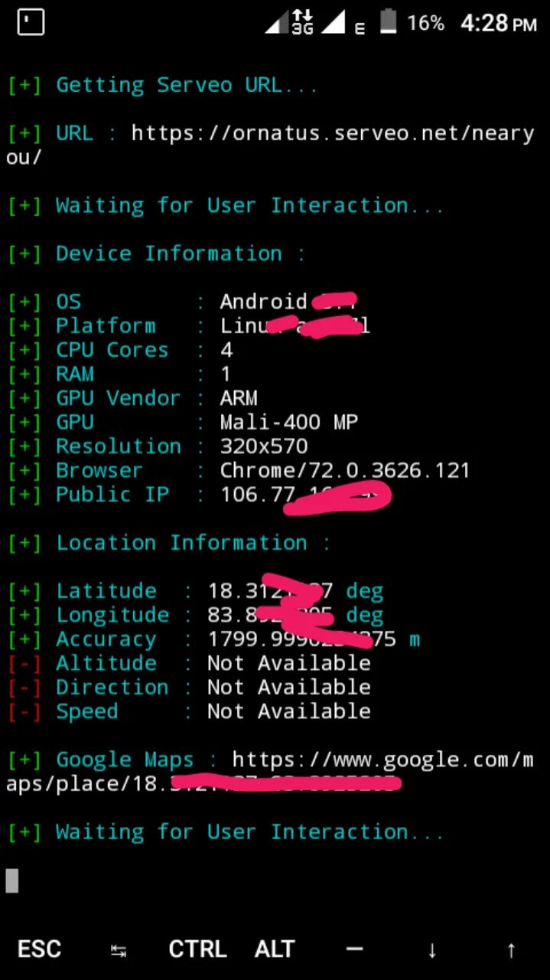Tap the Resolution 320x570 value
The image size is (550, 980).
coord(264,446)
